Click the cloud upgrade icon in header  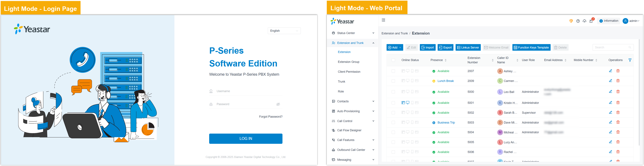[584, 21]
